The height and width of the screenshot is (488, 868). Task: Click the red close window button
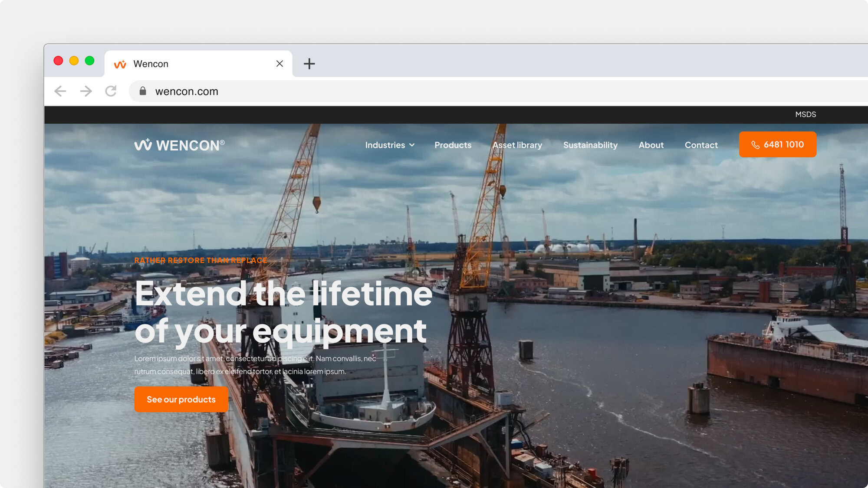pyautogui.click(x=58, y=60)
